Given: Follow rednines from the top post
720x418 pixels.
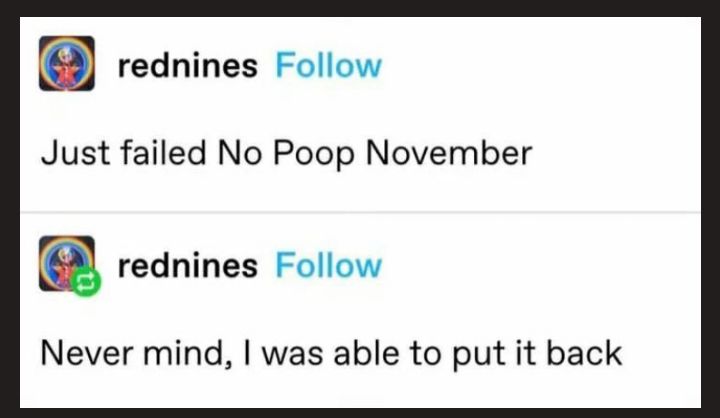Looking at the screenshot, I should coord(328,66).
